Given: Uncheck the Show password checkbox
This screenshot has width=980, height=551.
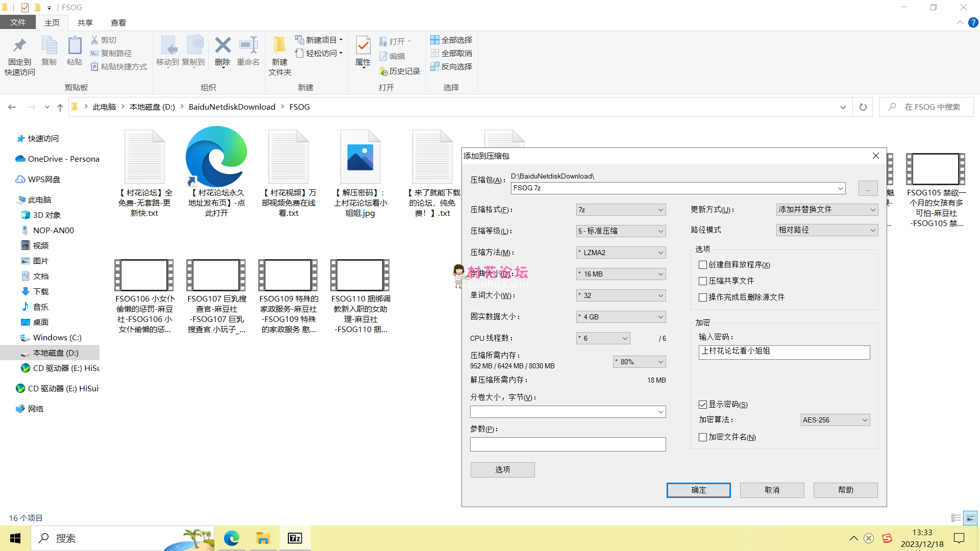Looking at the screenshot, I should (x=703, y=405).
